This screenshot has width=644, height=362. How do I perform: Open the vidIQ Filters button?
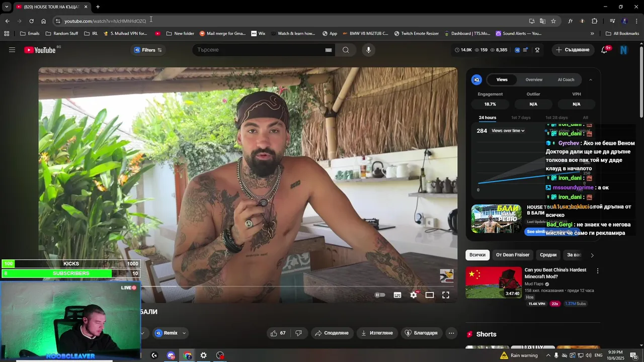pyautogui.click(x=148, y=50)
